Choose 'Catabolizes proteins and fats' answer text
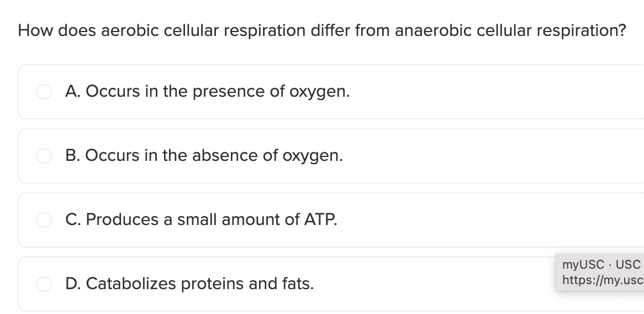 (199, 284)
